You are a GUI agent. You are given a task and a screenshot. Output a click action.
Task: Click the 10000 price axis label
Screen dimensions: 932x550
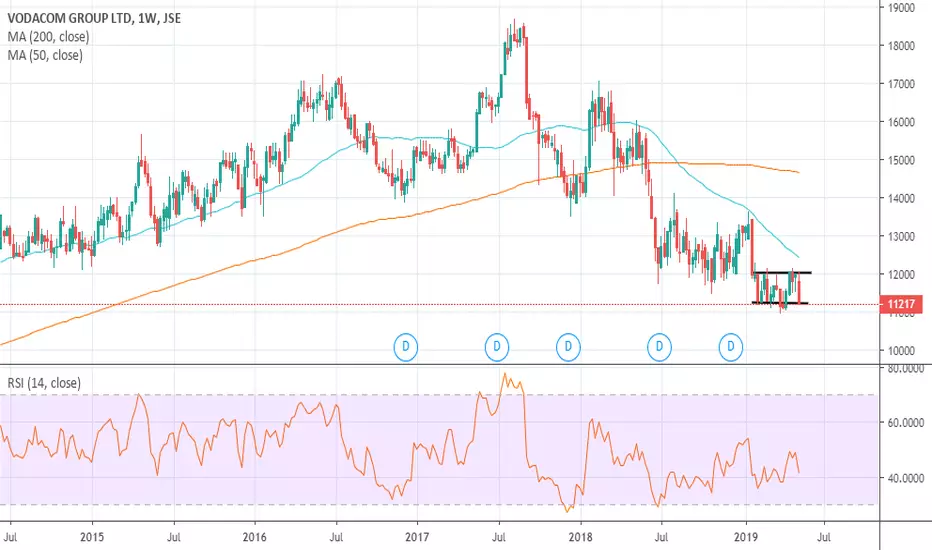tap(901, 351)
